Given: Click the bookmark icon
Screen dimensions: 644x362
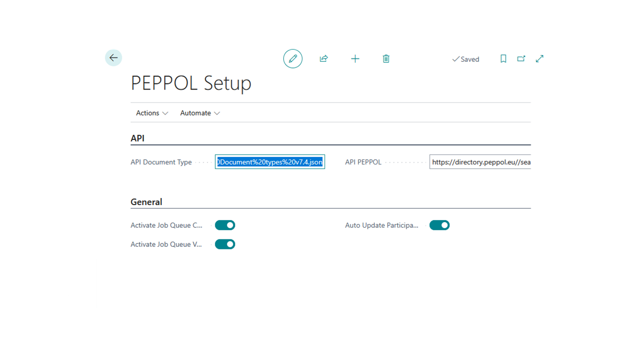Looking at the screenshot, I should (503, 59).
